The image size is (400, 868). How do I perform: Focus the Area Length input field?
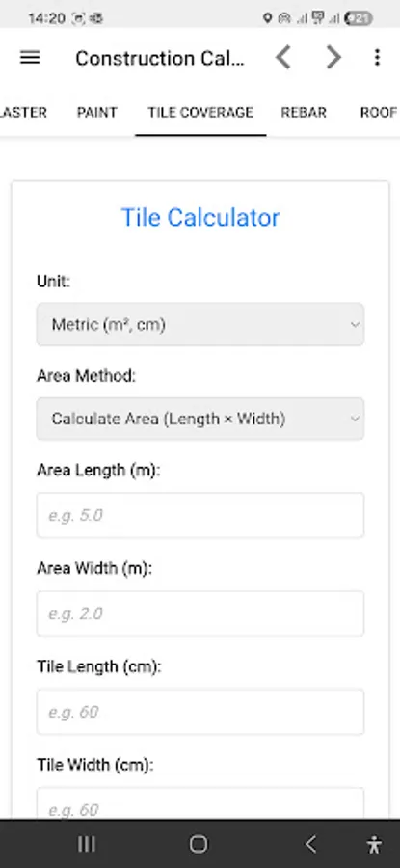click(x=200, y=515)
